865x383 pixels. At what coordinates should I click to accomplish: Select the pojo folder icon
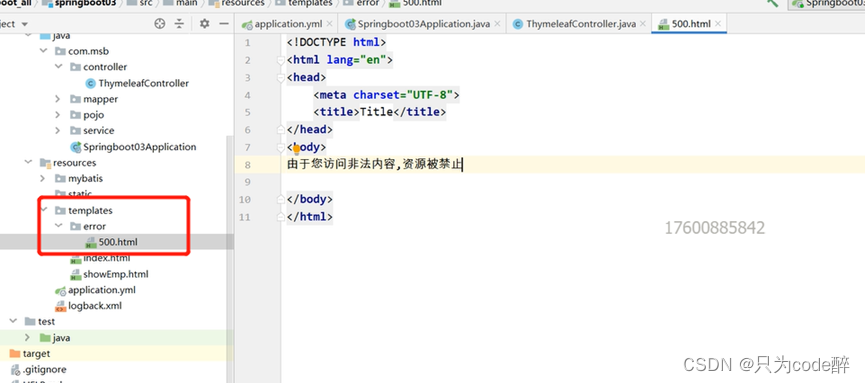click(x=76, y=115)
